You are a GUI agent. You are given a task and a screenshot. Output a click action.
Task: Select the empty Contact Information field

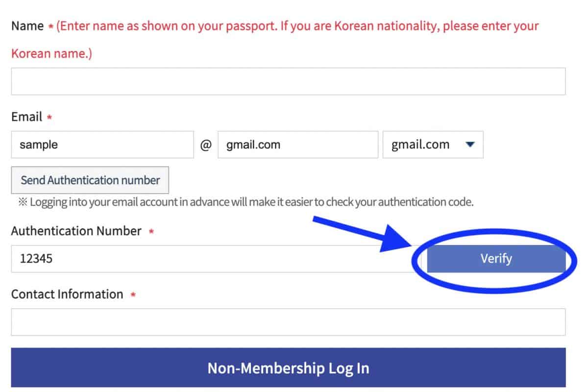point(288,322)
